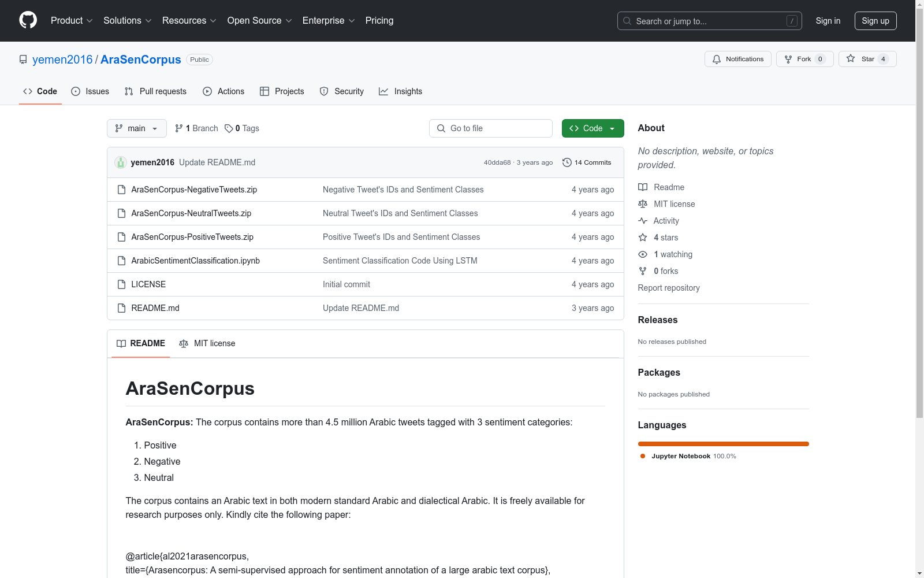This screenshot has height=578, width=924.
Task: Click the Go to file search field
Action: click(491, 128)
